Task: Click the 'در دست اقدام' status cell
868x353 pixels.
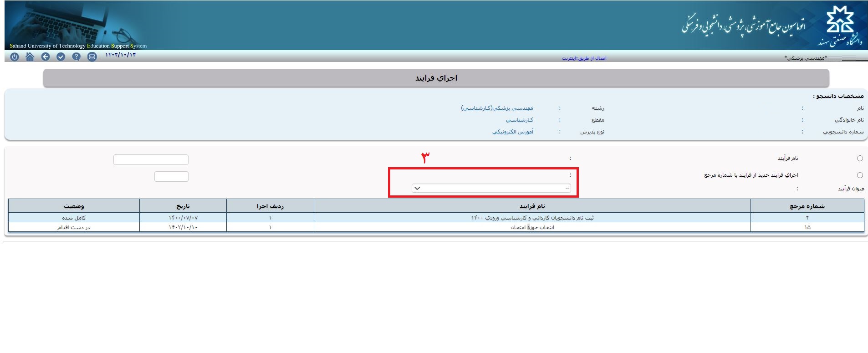Action: pos(74,227)
